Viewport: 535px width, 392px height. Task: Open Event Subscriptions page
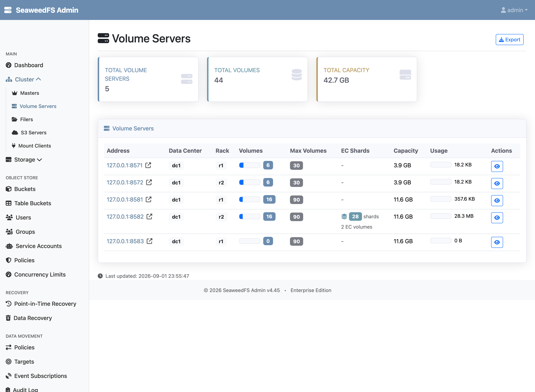(36, 376)
